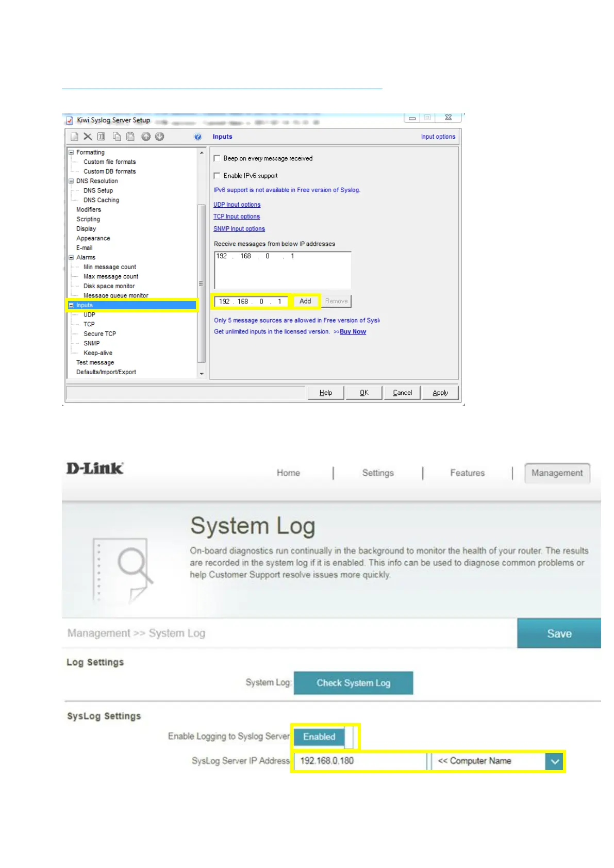Collapse the Formatting tree node
614x868 pixels.
71,153
